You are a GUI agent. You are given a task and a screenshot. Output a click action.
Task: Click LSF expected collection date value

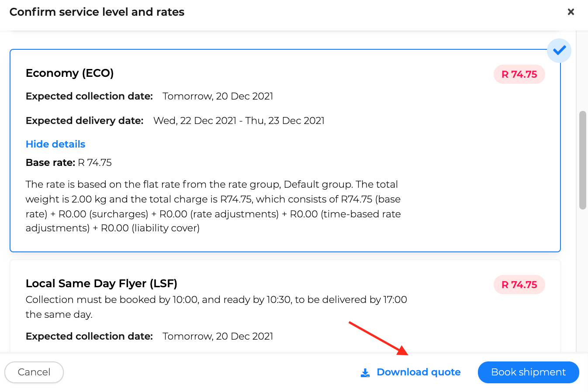(218, 336)
